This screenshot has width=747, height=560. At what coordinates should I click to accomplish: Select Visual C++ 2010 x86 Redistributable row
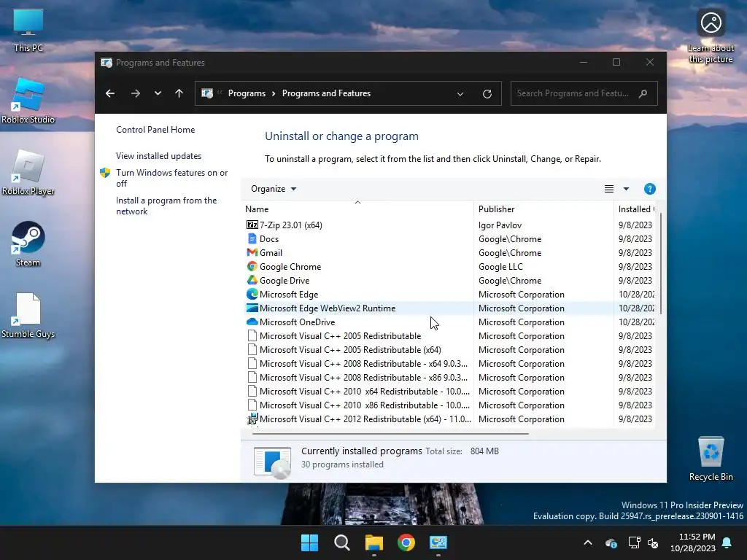pyautogui.click(x=449, y=405)
